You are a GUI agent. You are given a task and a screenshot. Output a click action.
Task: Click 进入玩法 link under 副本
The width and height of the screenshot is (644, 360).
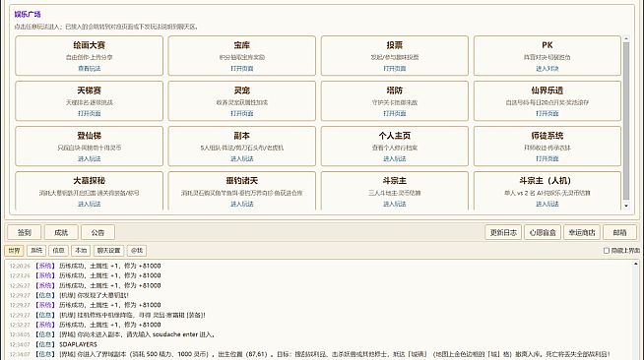coord(242,158)
